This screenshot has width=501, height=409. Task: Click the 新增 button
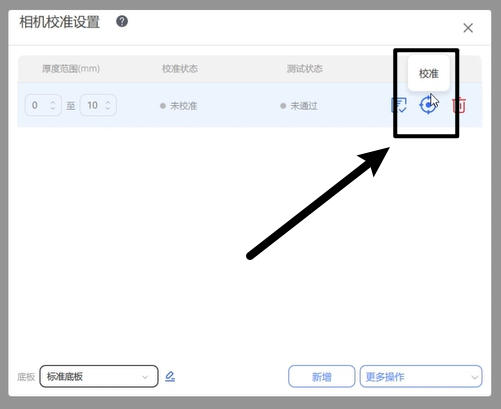coord(322,377)
